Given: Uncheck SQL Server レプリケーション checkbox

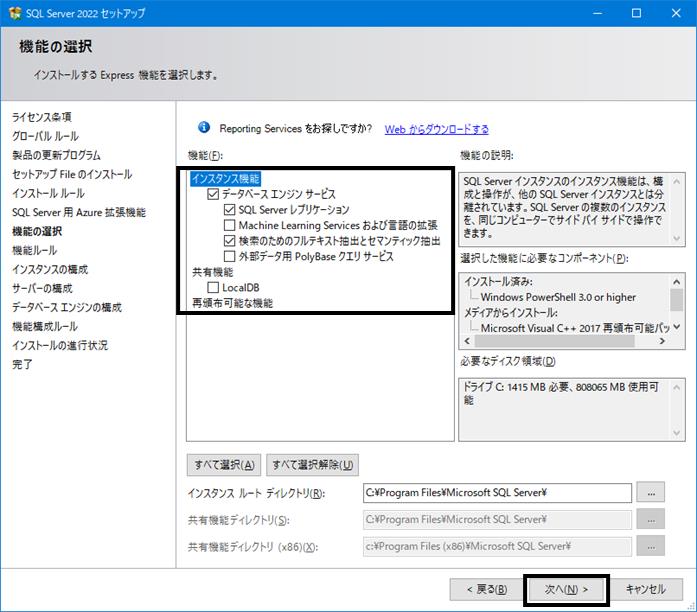Looking at the screenshot, I should (x=229, y=209).
